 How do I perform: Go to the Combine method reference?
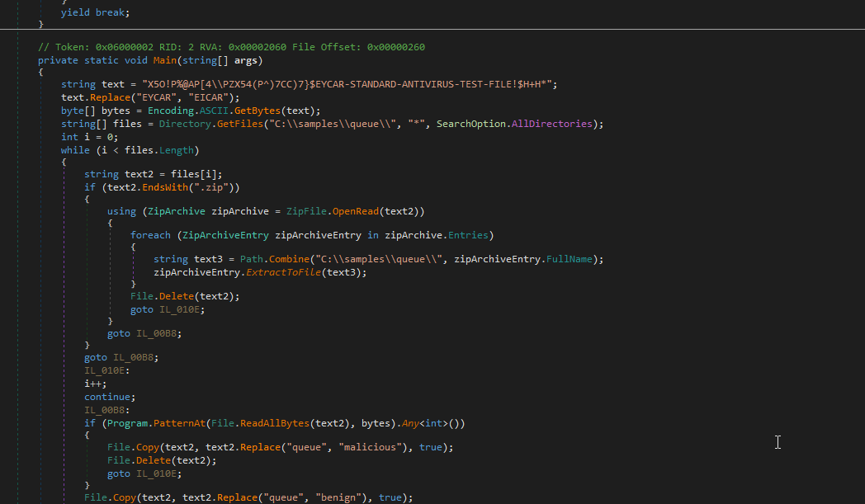point(289,259)
